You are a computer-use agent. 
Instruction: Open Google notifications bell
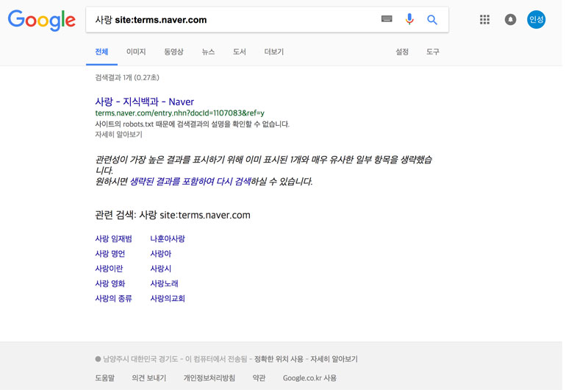click(x=510, y=20)
